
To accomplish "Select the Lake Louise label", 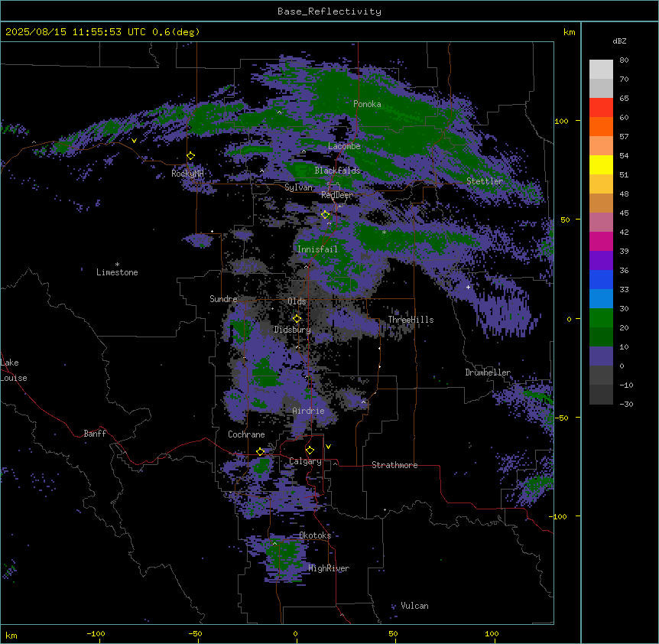I will coord(14,370).
